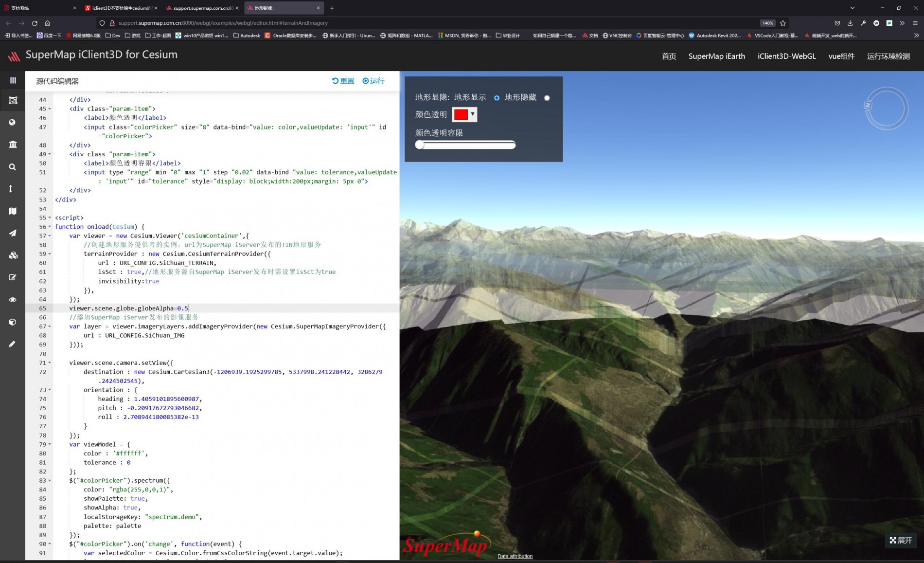This screenshot has height=563, width=924.
Task: Click the 颜色透明容限 tolerance slider track
Action: (465, 145)
